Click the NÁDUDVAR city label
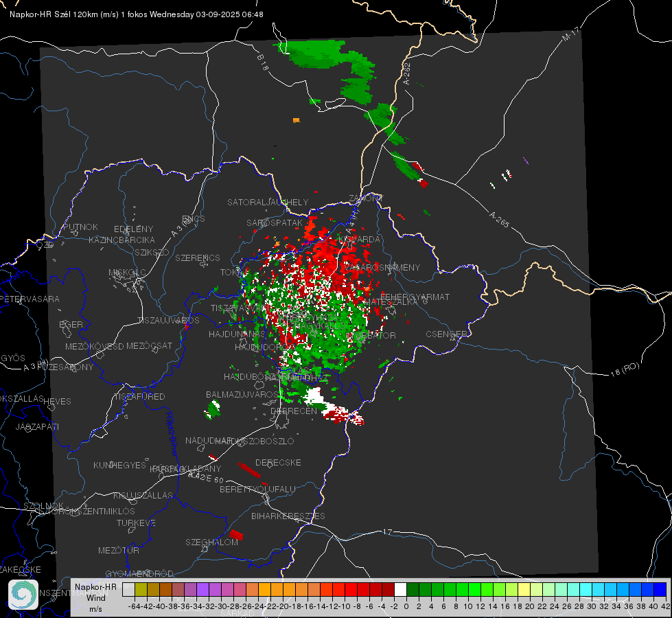The width and height of the screenshot is (672, 618). (x=208, y=440)
